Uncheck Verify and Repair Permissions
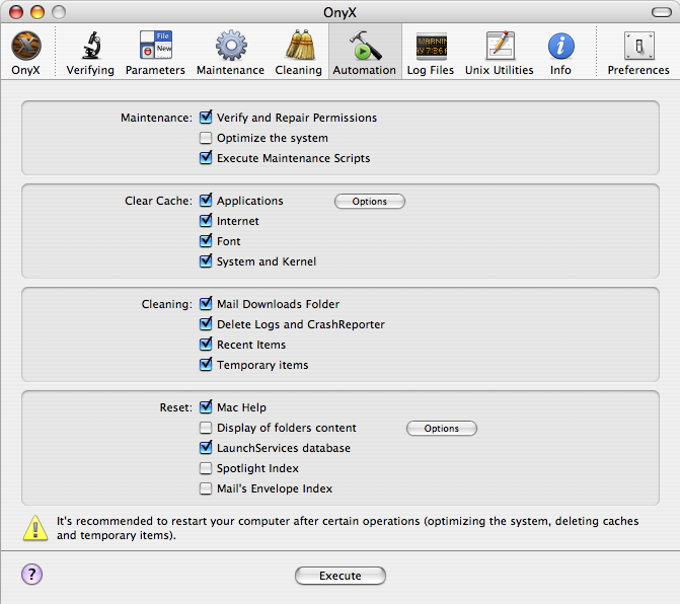The width and height of the screenshot is (680, 604). pos(206,117)
